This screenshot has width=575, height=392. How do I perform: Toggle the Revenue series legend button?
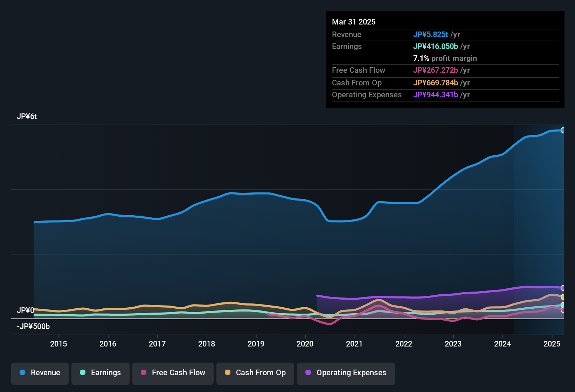pos(40,373)
